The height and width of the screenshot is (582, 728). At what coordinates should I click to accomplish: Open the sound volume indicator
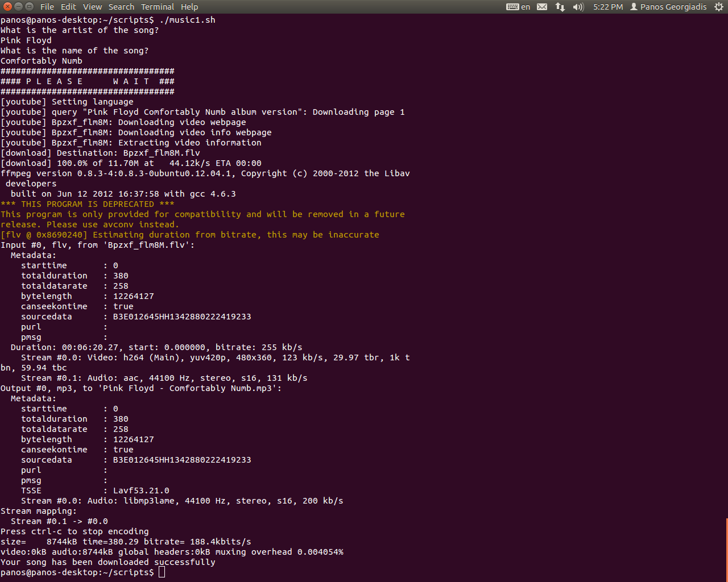[x=578, y=7]
